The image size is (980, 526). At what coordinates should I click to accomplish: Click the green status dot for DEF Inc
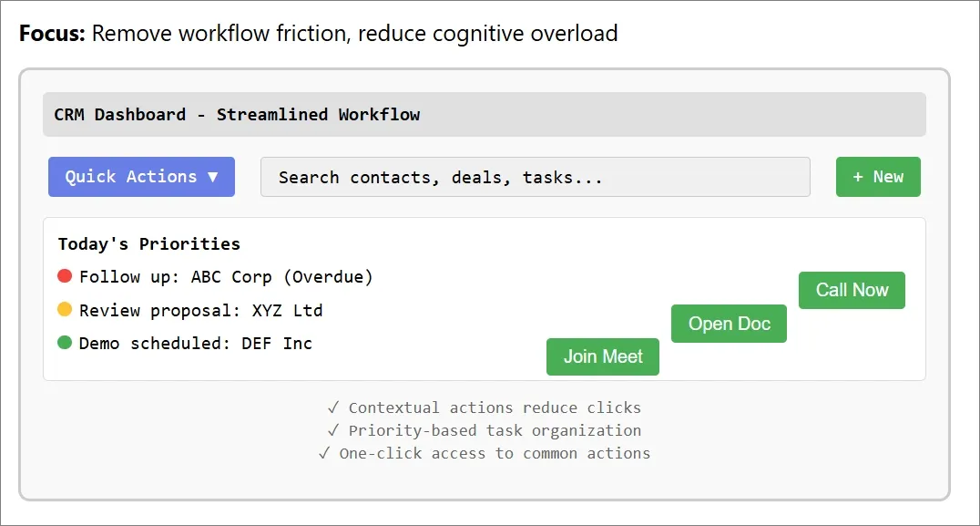[65, 342]
